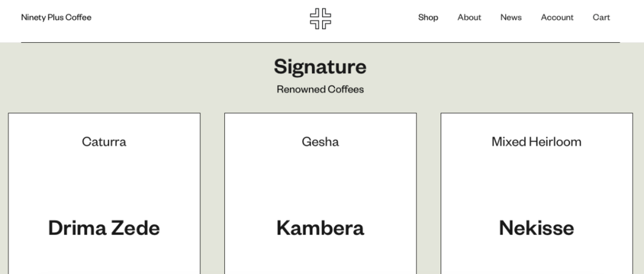Go to the About page
The height and width of the screenshot is (274, 644).
coord(469,17)
